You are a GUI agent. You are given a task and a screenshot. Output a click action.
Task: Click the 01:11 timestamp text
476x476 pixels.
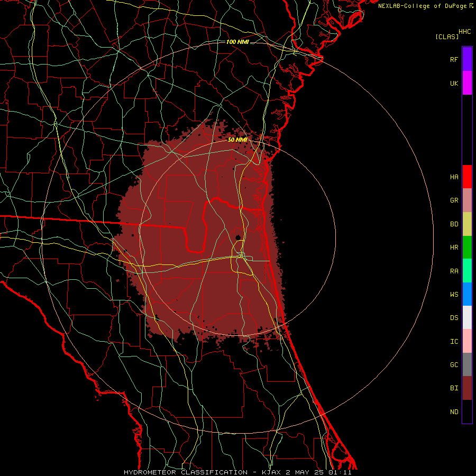pyautogui.click(x=340, y=472)
